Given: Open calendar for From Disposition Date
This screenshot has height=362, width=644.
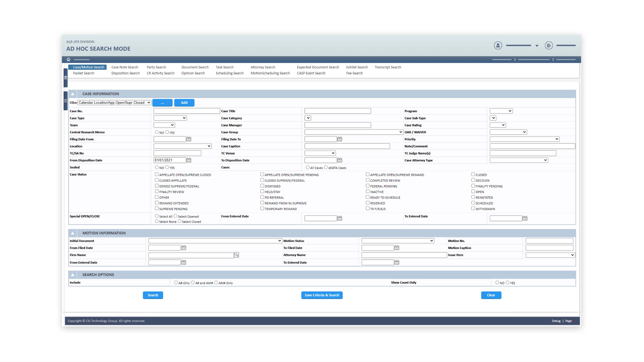Looking at the screenshot, I should point(189,160).
